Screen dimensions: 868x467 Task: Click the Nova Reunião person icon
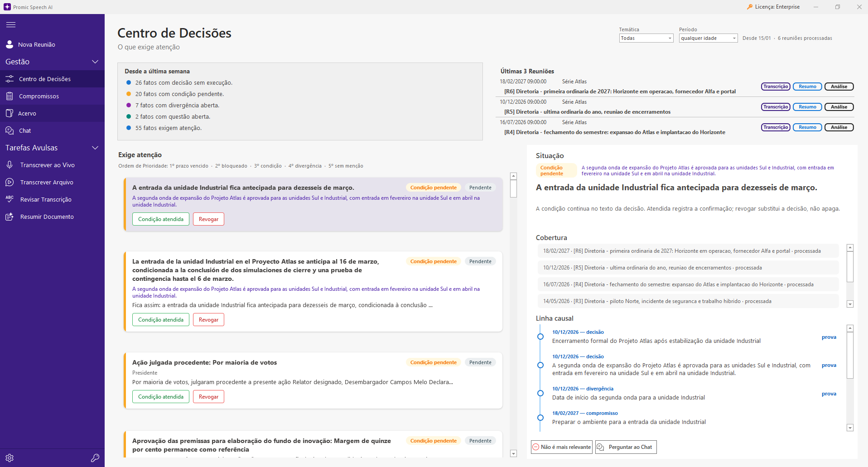coord(10,44)
